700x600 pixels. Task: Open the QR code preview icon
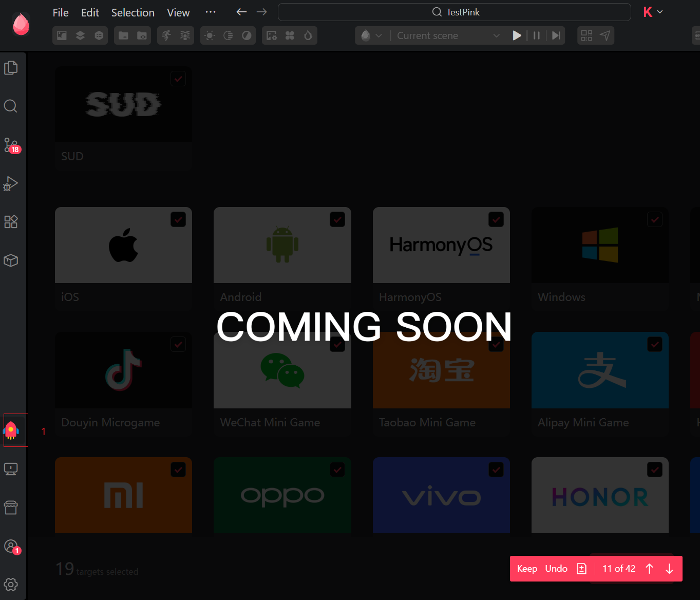coord(587,35)
